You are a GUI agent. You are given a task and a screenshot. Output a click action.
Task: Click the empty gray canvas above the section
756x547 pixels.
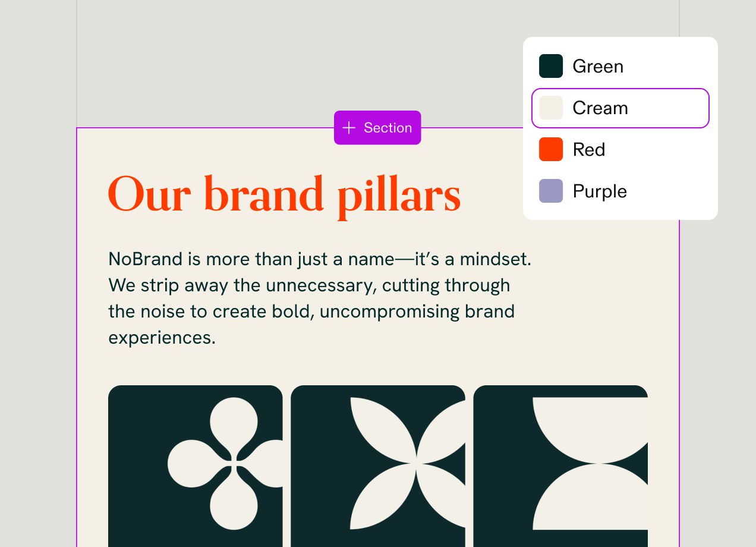(297, 59)
